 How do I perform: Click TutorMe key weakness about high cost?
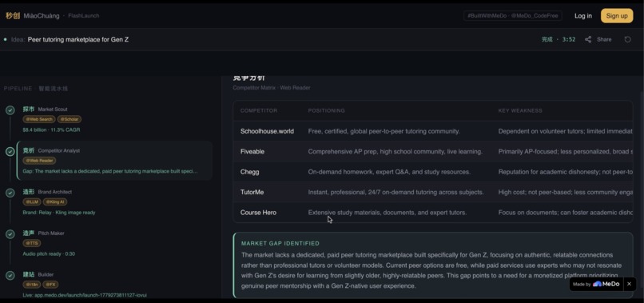coord(566,192)
